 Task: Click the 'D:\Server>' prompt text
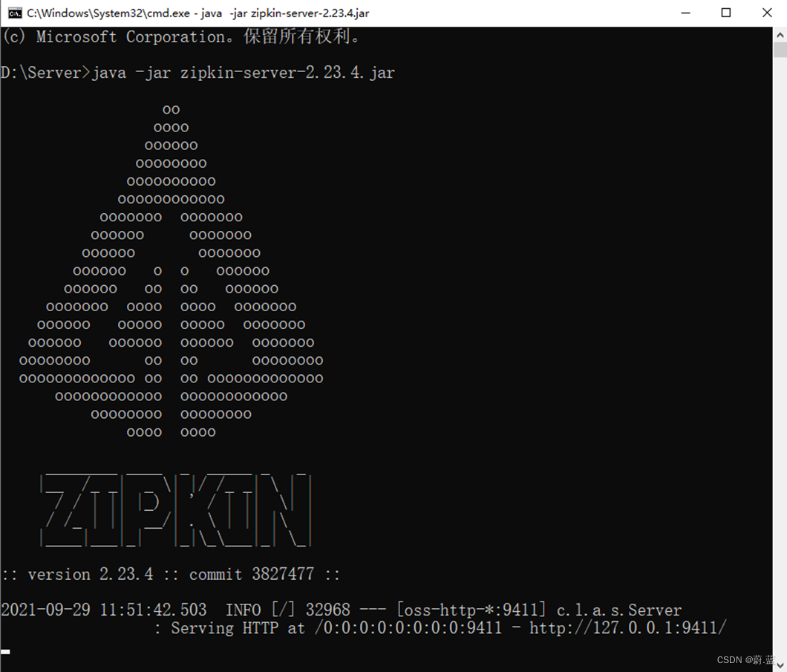(45, 74)
